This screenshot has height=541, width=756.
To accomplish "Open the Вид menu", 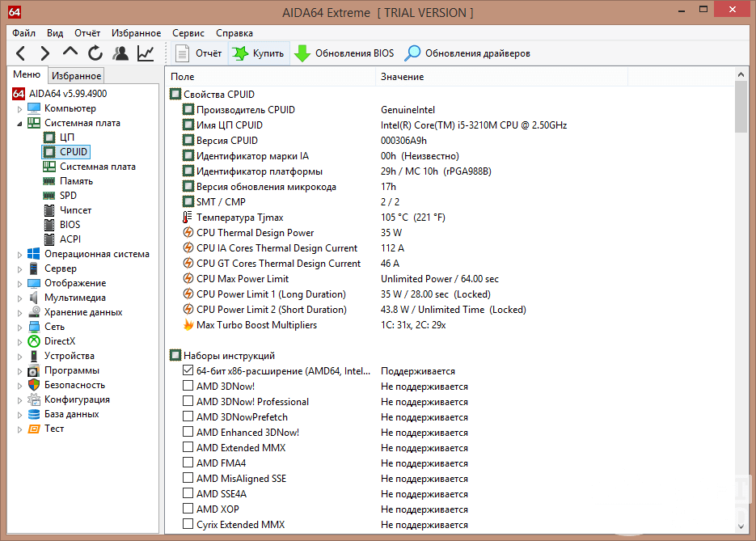I will (x=55, y=33).
